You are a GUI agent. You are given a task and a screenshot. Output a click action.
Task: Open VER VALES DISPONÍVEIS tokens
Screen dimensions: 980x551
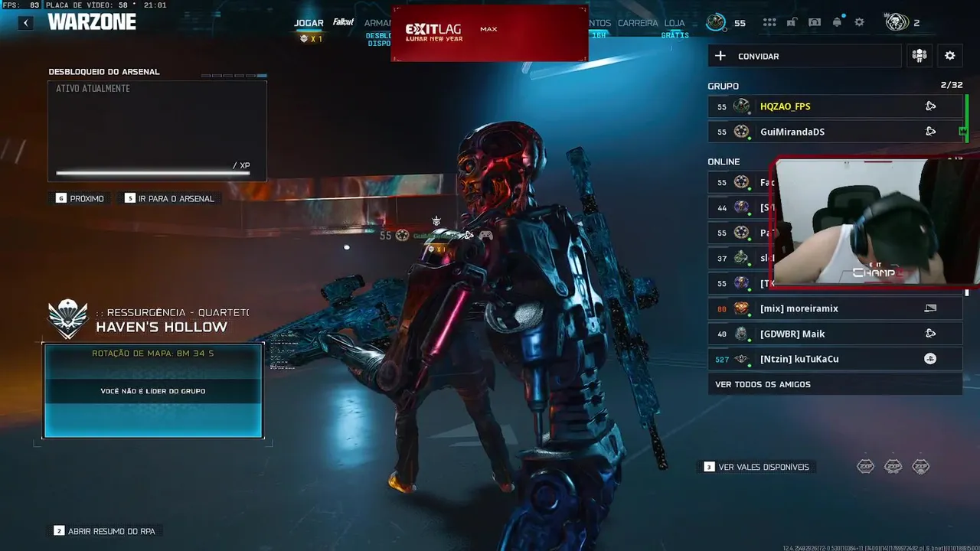coord(756,467)
